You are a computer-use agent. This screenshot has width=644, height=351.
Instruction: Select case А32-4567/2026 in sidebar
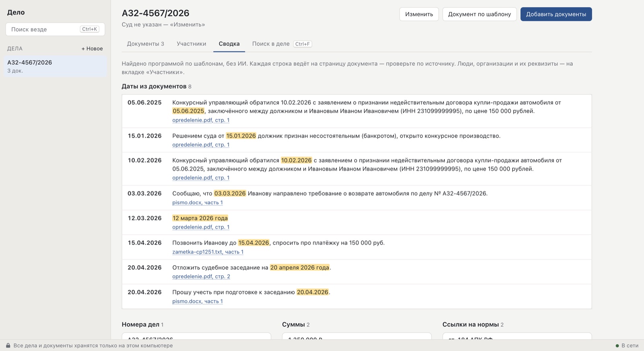pos(56,66)
